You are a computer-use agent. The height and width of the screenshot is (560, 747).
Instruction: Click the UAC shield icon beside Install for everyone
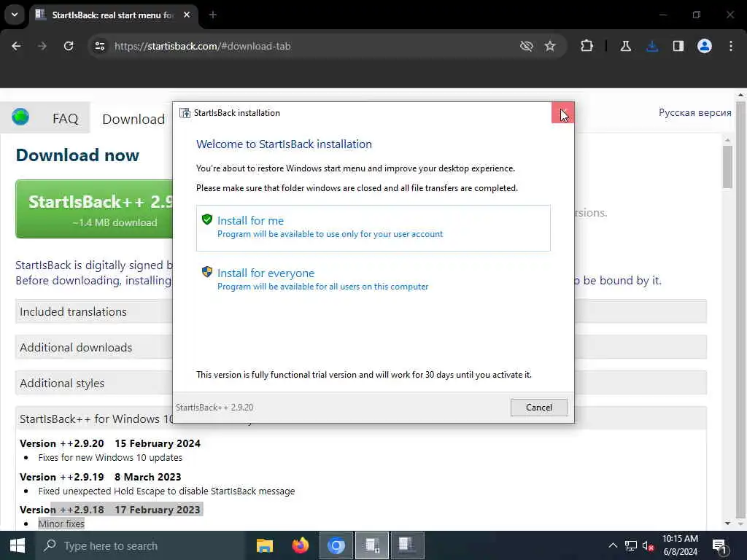click(206, 272)
